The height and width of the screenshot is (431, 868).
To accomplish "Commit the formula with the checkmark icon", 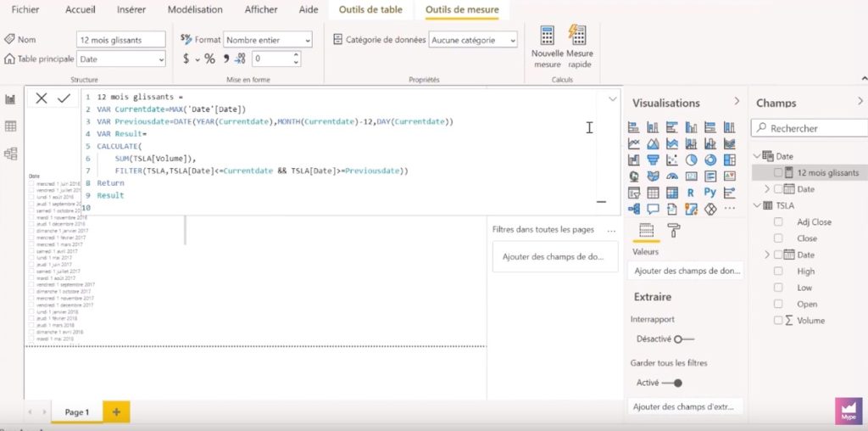I will 64,98.
